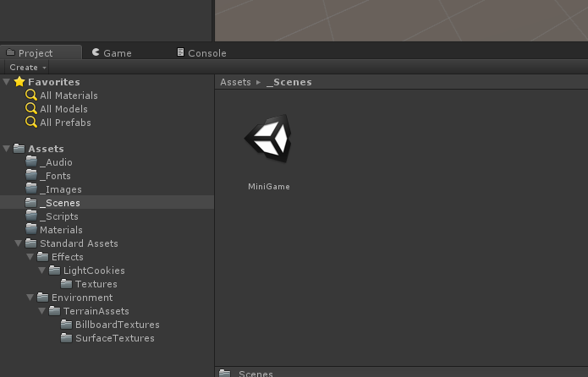
Task: Select the Standard Assets folder name
Action: click(x=79, y=243)
